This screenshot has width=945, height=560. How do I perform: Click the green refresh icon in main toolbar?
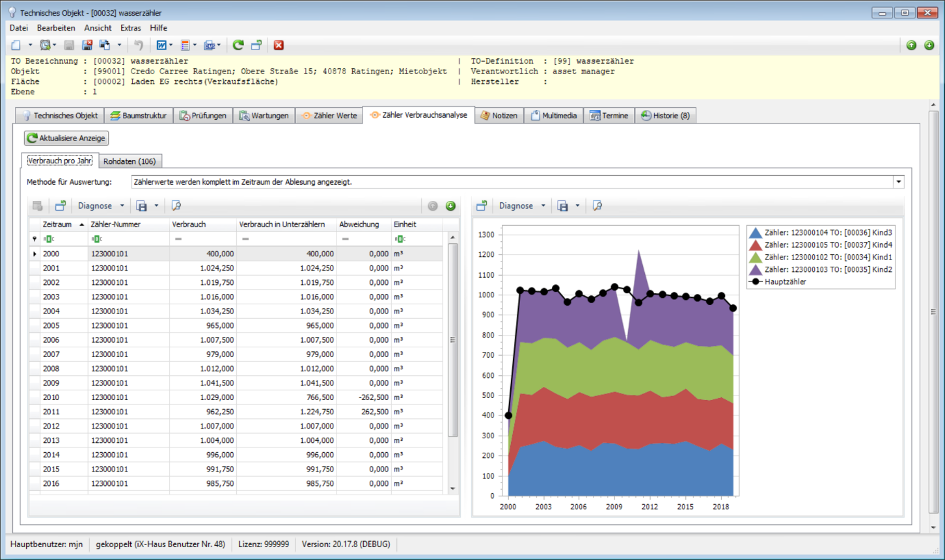pos(238,45)
